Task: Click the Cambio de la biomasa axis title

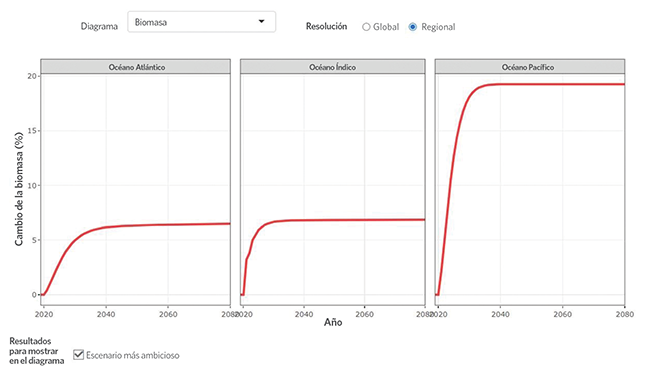Action: [19, 189]
